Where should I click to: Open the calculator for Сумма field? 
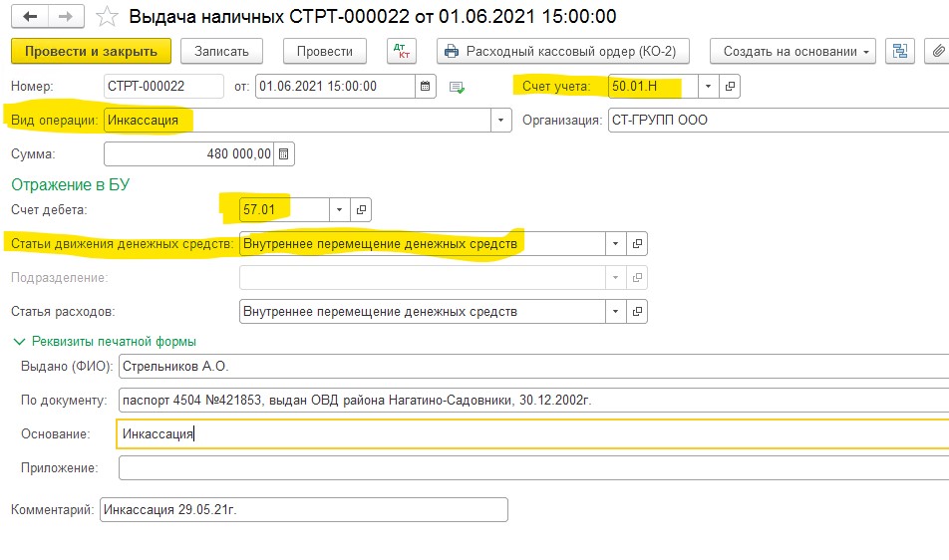pyautogui.click(x=284, y=154)
